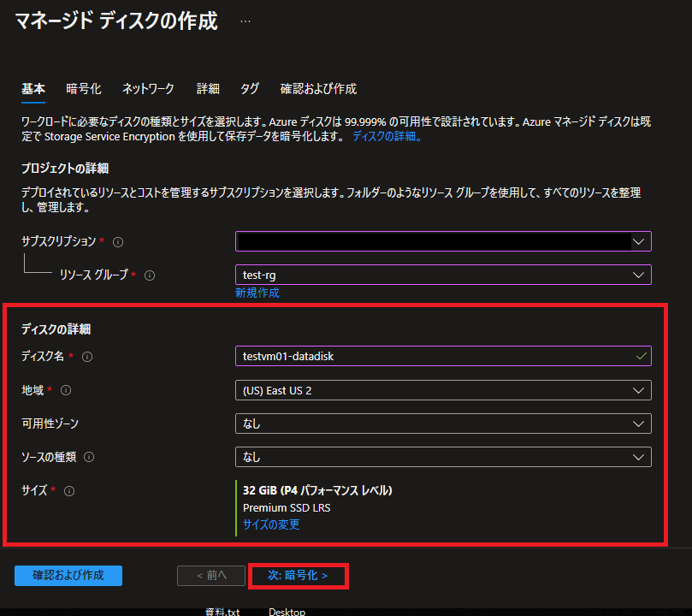Click 新規作成 link under resource group
This screenshot has height=616, width=692.
click(x=257, y=293)
